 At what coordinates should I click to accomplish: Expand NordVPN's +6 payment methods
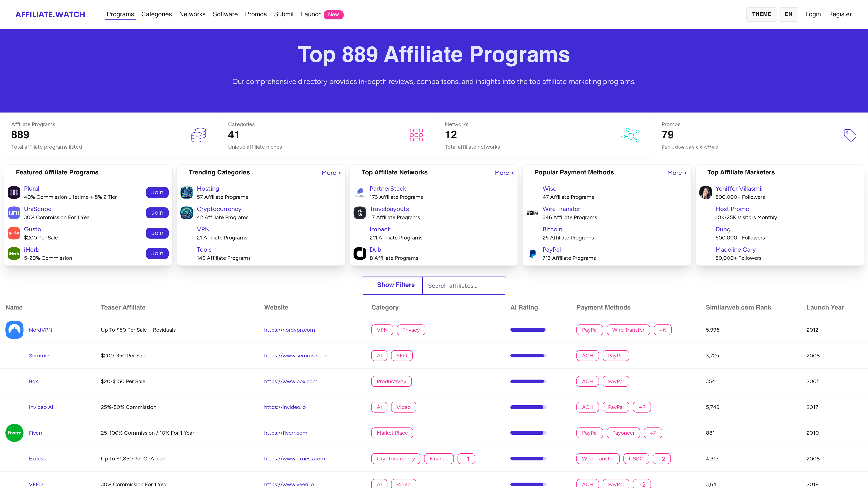click(663, 330)
